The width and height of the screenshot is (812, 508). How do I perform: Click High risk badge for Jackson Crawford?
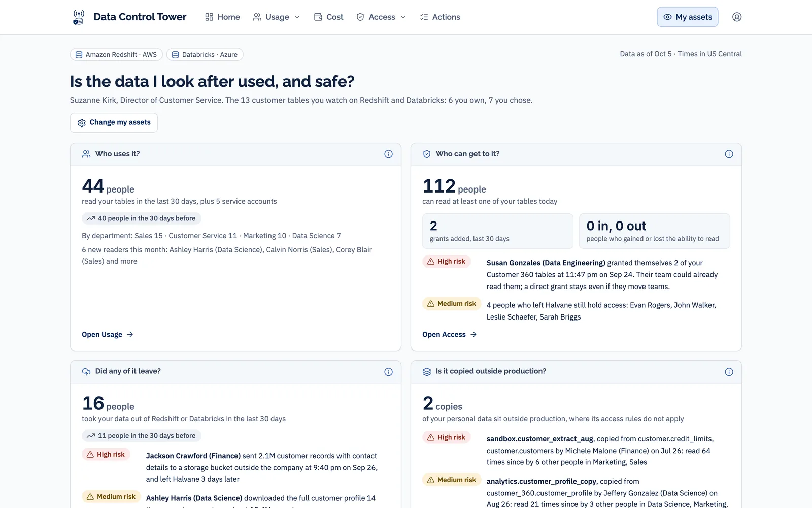pos(106,454)
